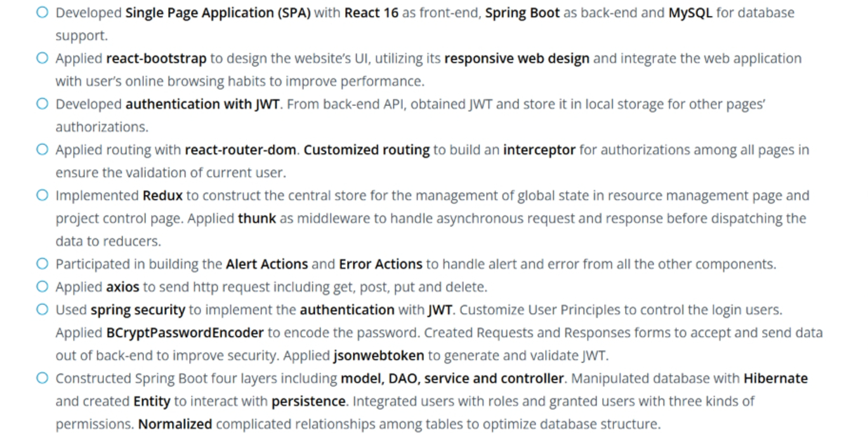Image resolution: width=868 pixels, height=433 pixels.
Task: Click the bullet beside 'Used spring security'
Action: [x=42, y=309]
